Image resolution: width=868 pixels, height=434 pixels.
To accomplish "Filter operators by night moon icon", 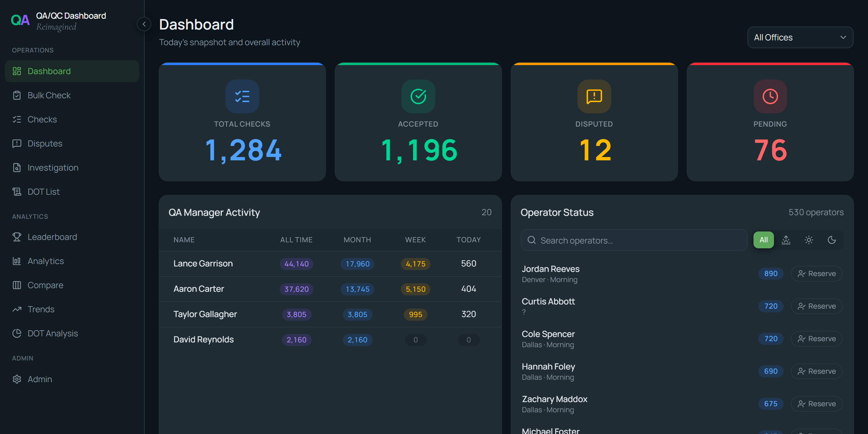I will pos(832,240).
